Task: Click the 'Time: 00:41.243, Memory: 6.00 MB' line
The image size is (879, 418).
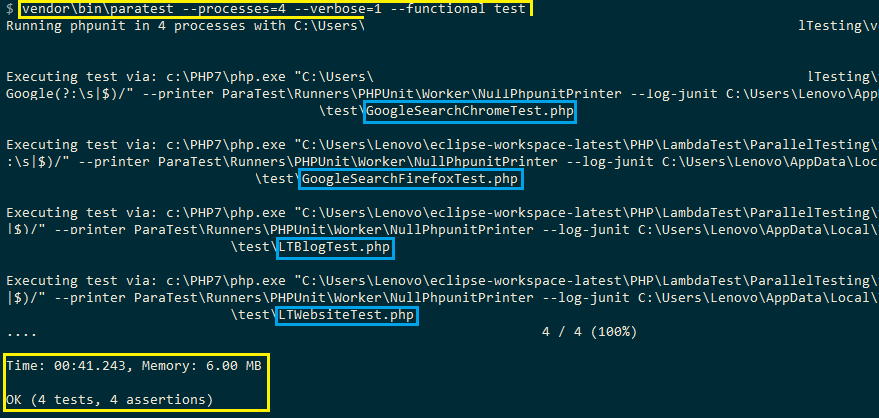Action: [134, 366]
